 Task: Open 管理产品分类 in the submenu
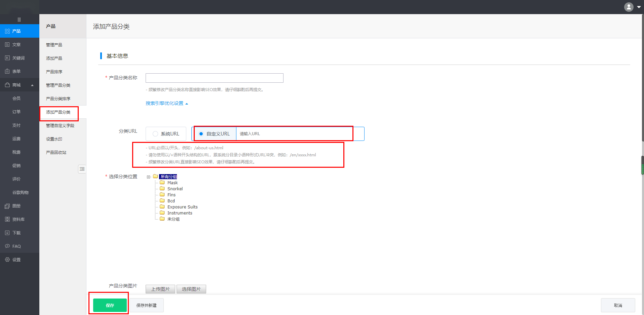pyautogui.click(x=58, y=85)
